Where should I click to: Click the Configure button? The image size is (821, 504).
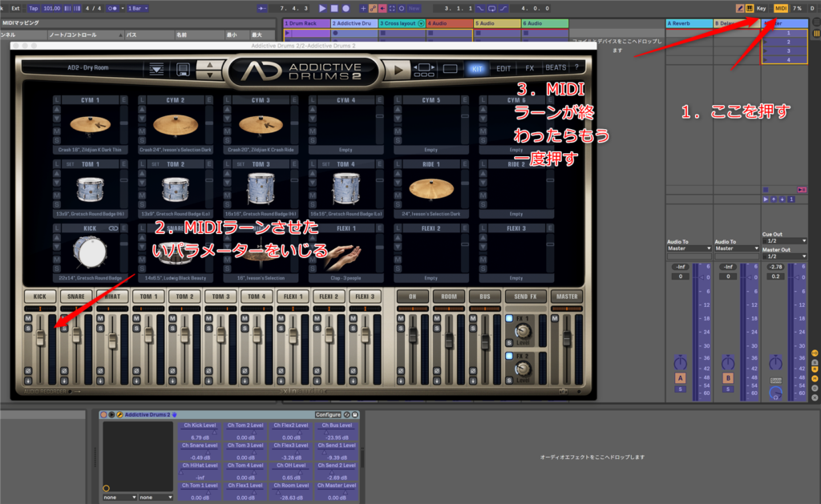[328, 415]
